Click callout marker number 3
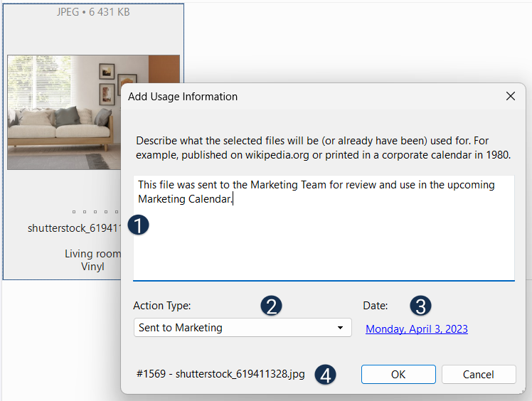The image size is (532, 401). (x=420, y=306)
